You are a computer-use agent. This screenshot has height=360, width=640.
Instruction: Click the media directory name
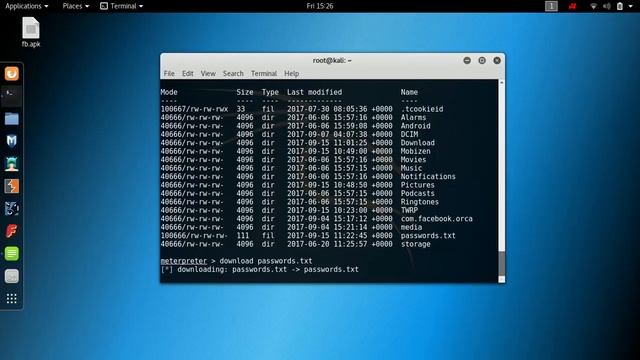pyautogui.click(x=411, y=227)
